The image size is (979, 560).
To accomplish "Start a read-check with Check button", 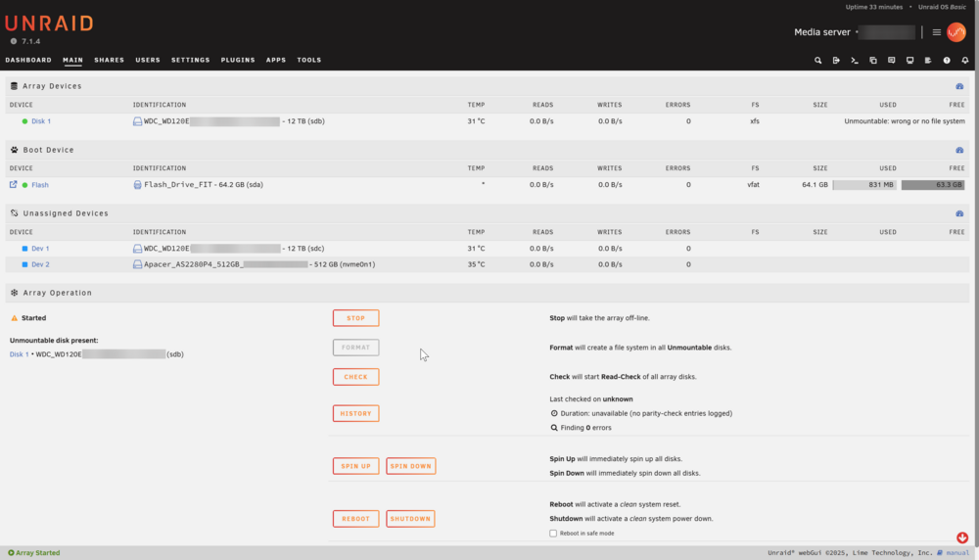I will (356, 377).
